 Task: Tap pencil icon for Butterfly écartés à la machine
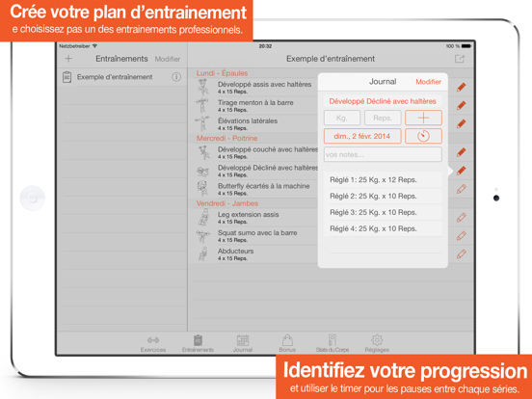pyautogui.click(x=461, y=189)
